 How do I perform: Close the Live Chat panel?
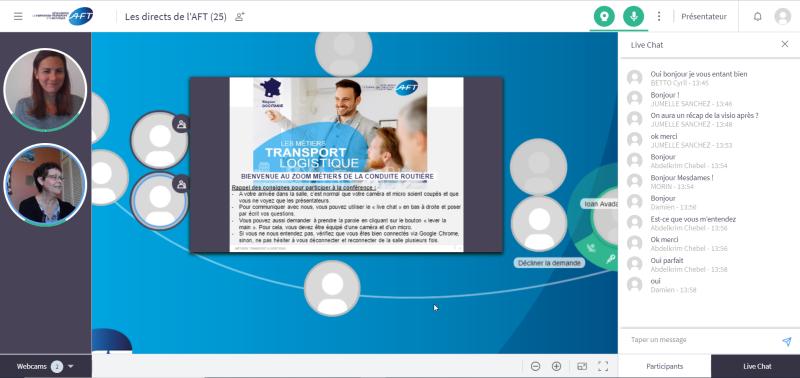pos(785,44)
